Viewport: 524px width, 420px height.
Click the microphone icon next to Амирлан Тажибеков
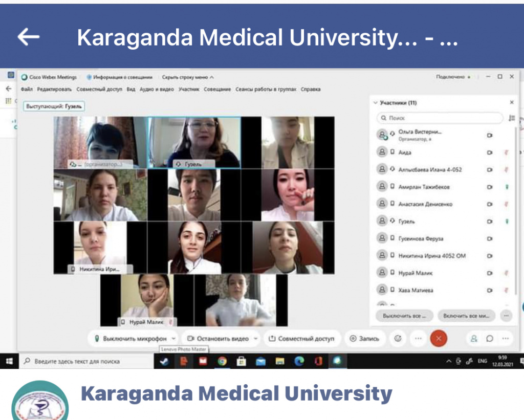click(x=507, y=187)
